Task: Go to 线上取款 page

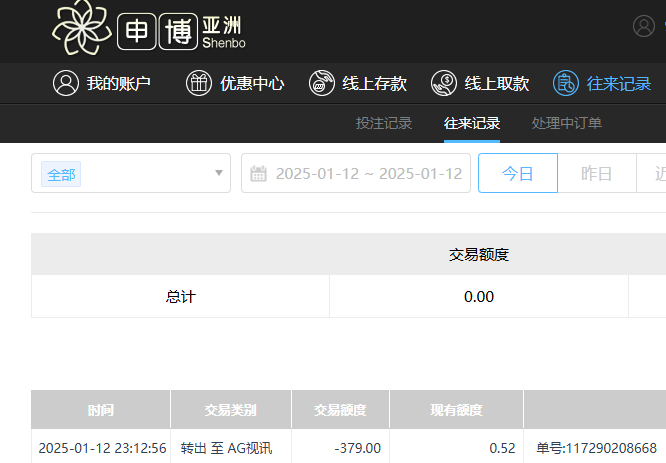Action: pyautogui.click(x=480, y=83)
